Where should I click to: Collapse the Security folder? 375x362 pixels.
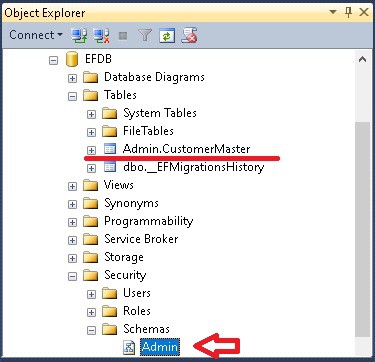click(x=72, y=276)
